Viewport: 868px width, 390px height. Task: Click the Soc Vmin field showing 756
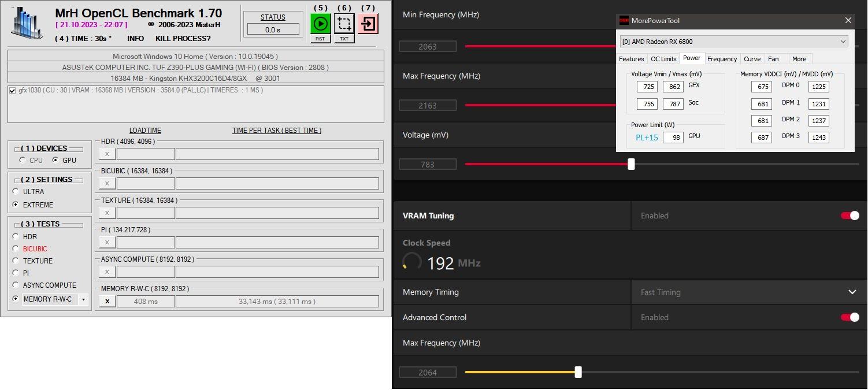click(647, 104)
